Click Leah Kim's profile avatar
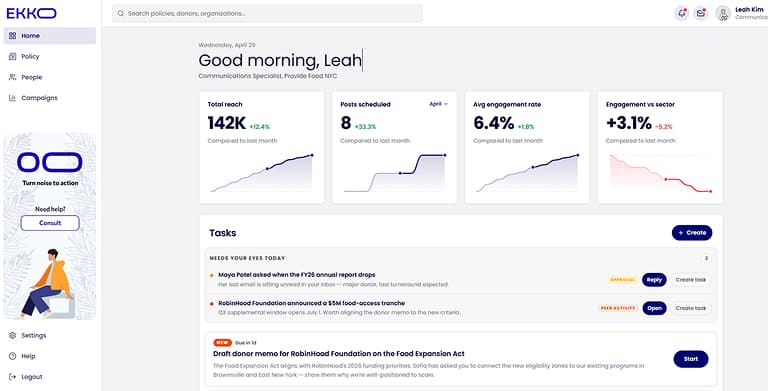Viewport: 768px width, 391px height. click(x=723, y=14)
